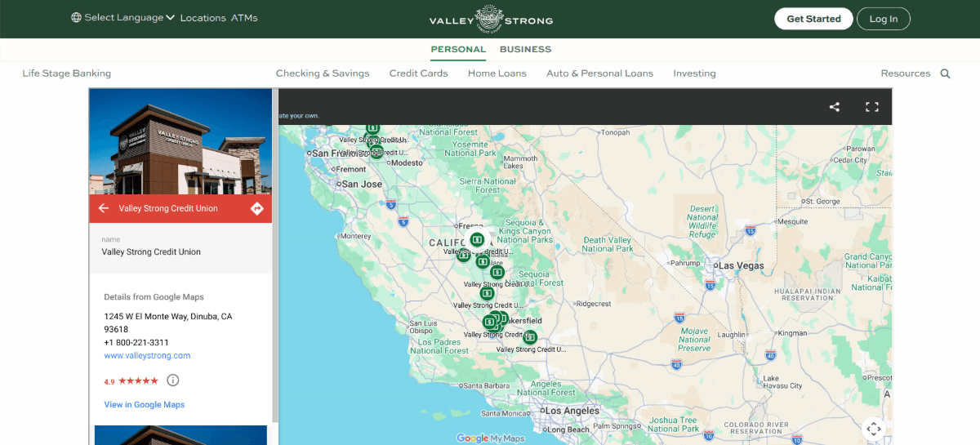Click the phone number +1 800-221-3311
980x445 pixels.
click(x=136, y=343)
